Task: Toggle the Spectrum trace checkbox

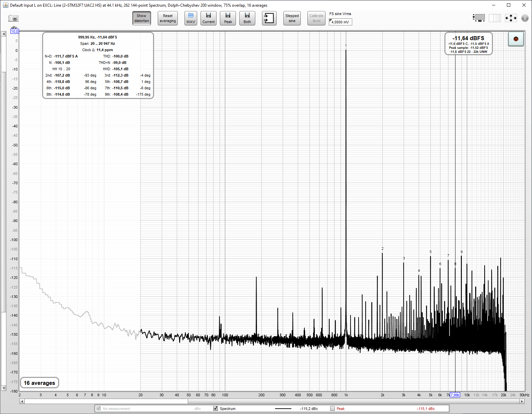Action: coord(216,408)
